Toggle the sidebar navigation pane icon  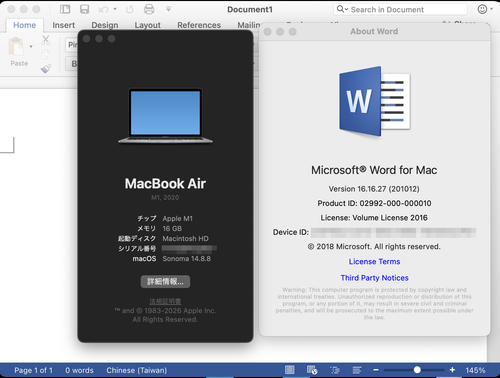tap(65, 9)
